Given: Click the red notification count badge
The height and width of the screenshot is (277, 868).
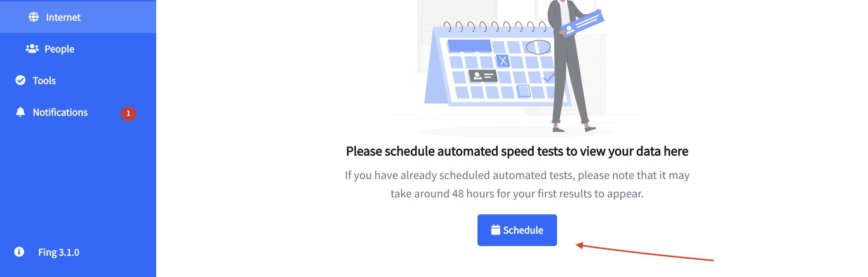Looking at the screenshot, I should (129, 113).
